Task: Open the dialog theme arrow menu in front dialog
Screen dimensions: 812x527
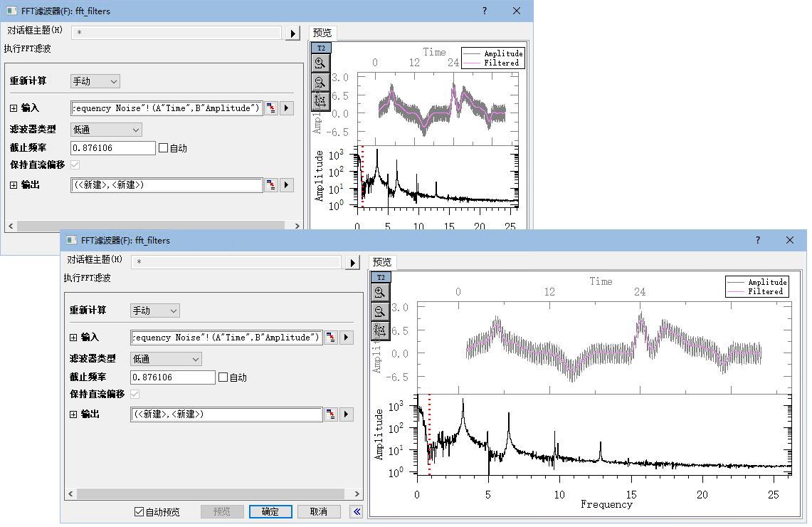Action: (x=353, y=263)
